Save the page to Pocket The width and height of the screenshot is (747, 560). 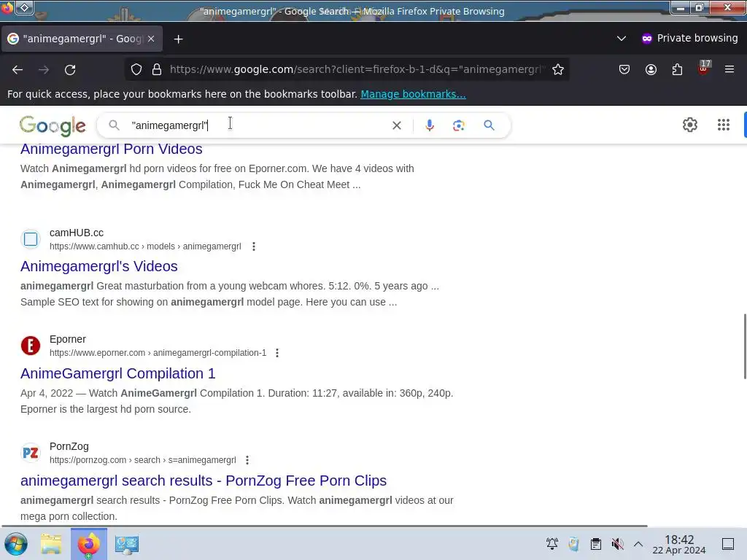(x=624, y=69)
